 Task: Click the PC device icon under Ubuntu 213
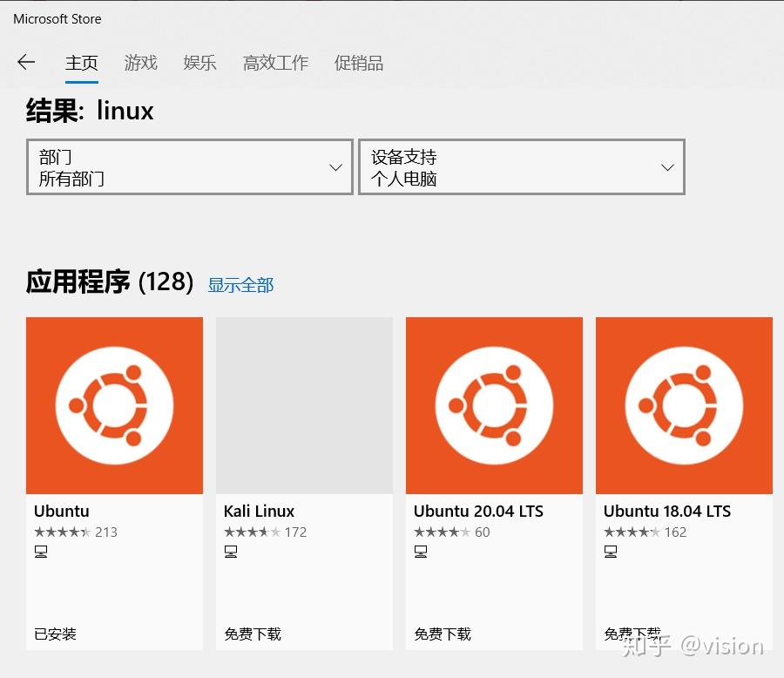coord(41,552)
